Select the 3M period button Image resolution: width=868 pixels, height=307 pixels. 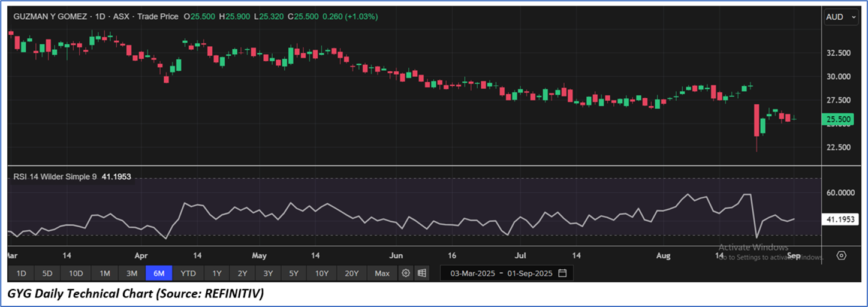(x=132, y=273)
